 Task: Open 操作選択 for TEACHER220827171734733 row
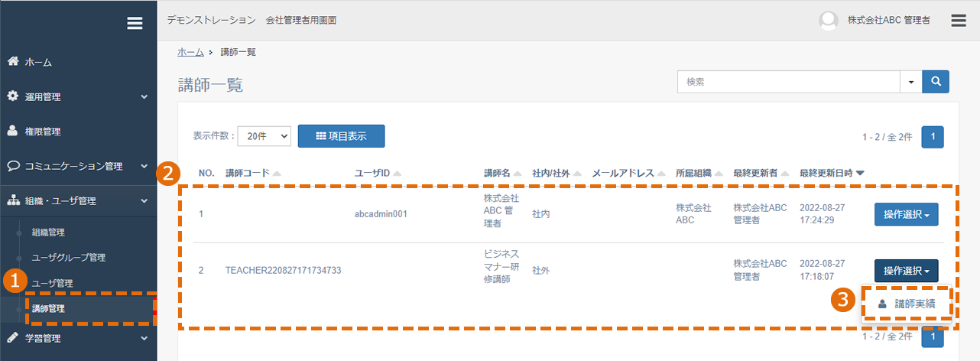coord(906,271)
